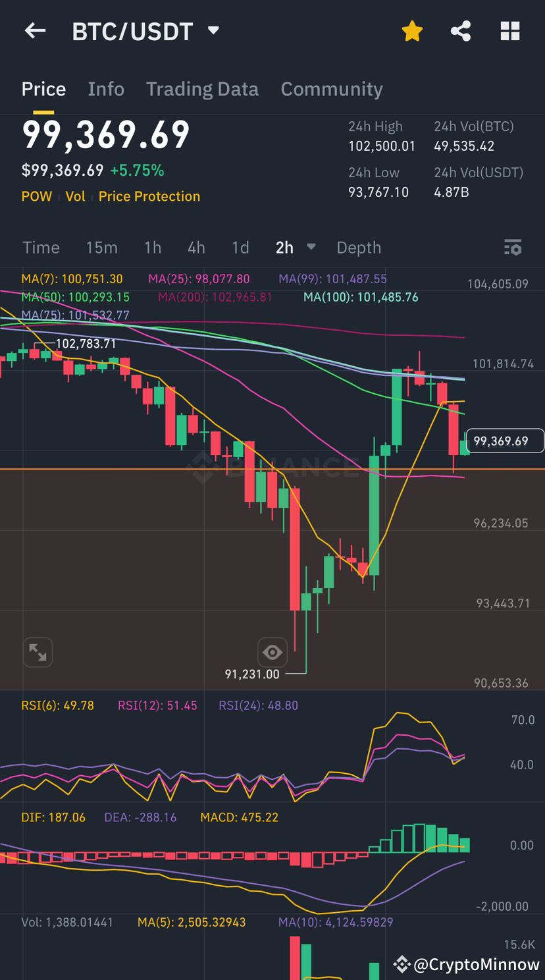
Task: Open chart display settings icon above price axis
Action: 513,248
